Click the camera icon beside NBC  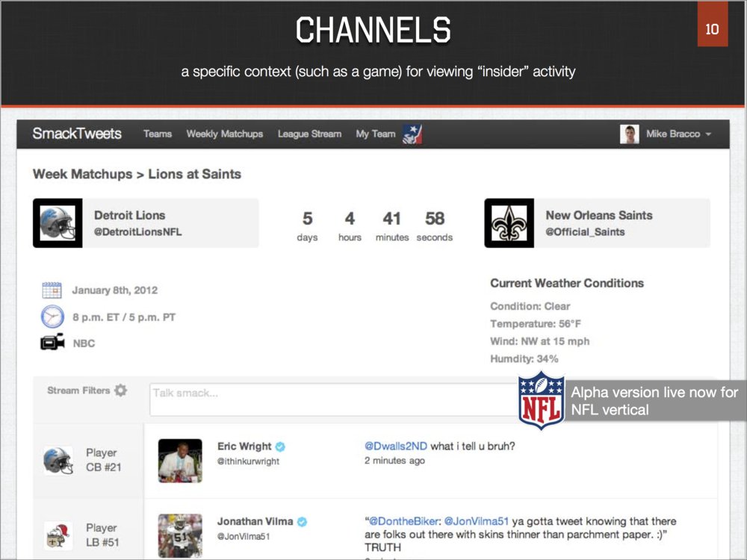click(x=52, y=343)
